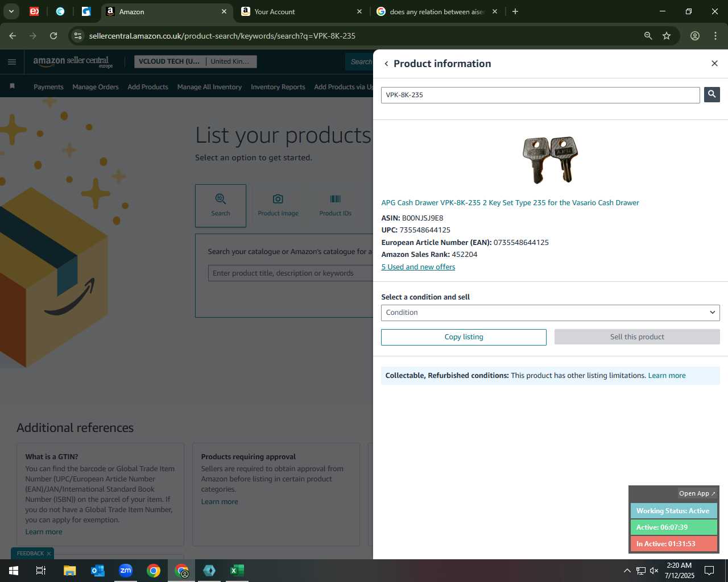Click the product keys thumbnail image
Screen dimensions: 728x582
(x=550, y=160)
